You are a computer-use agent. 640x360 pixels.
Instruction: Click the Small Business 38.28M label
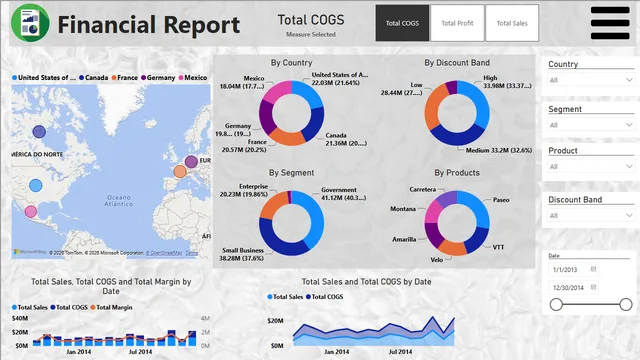click(x=241, y=254)
